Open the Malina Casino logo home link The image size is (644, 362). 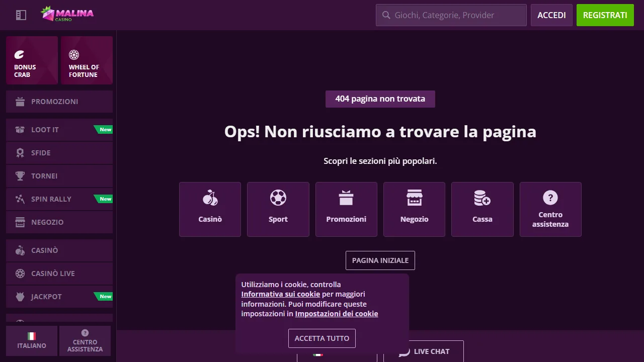[x=67, y=14]
